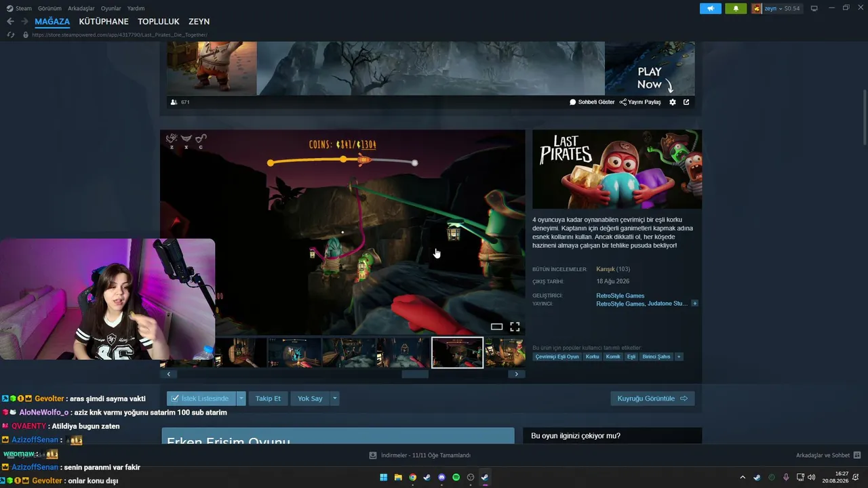This screenshot has width=868, height=488.
Task: Click the store page URL address
Action: click(x=119, y=35)
